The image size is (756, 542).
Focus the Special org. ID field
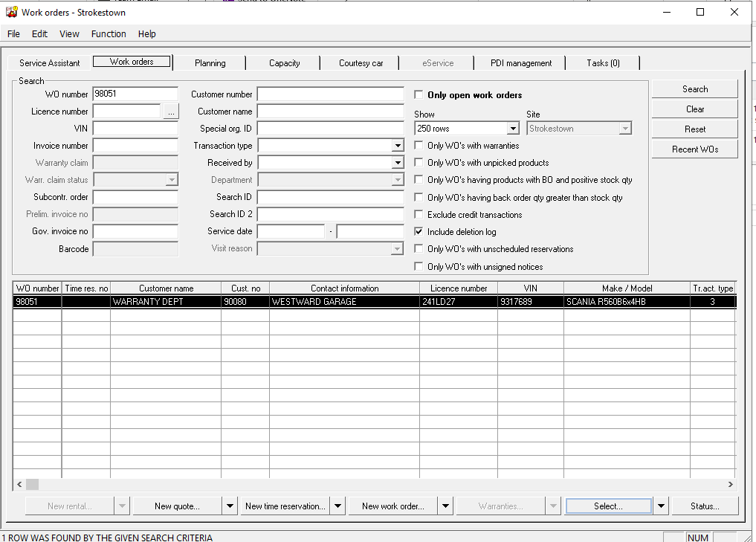coord(330,129)
